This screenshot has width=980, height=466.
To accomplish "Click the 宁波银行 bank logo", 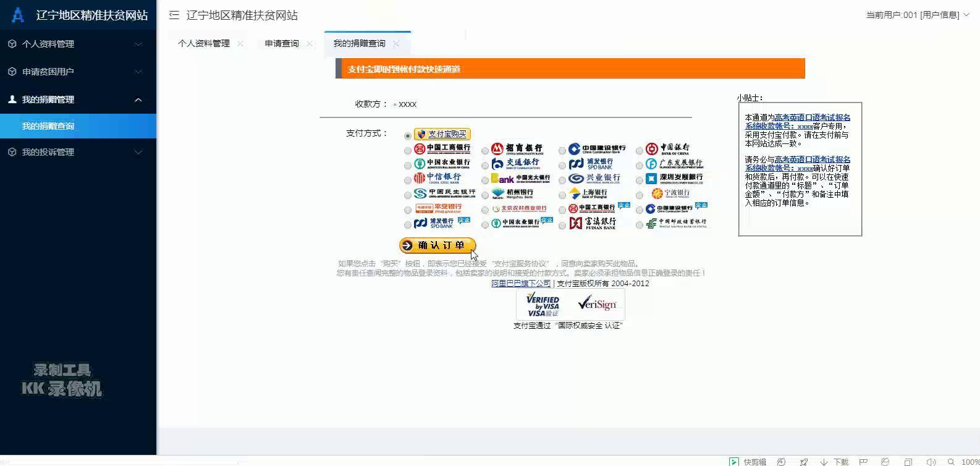I will pos(671,193).
